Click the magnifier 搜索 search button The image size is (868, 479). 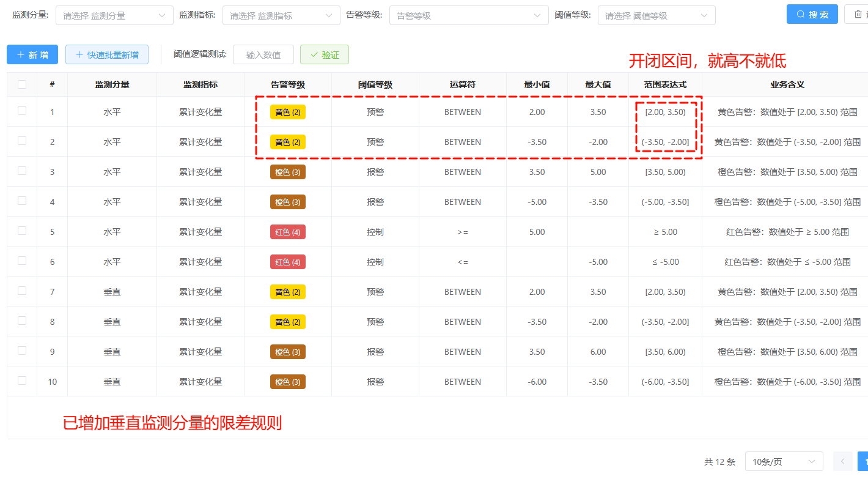click(812, 15)
